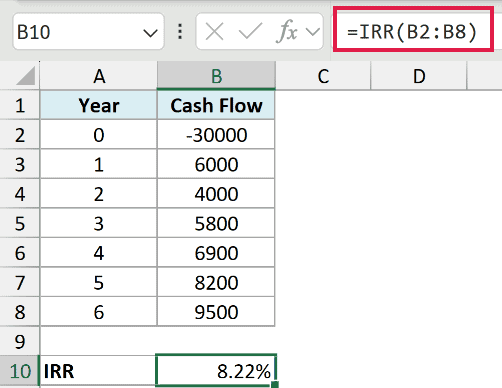The image size is (502, 388).
Task: Expand the dropdown arrow beside fx
Action: click(313, 32)
